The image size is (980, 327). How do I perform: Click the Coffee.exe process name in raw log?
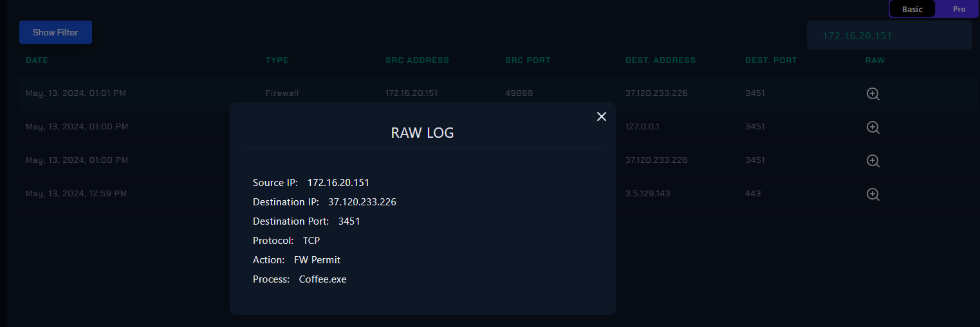(x=322, y=279)
